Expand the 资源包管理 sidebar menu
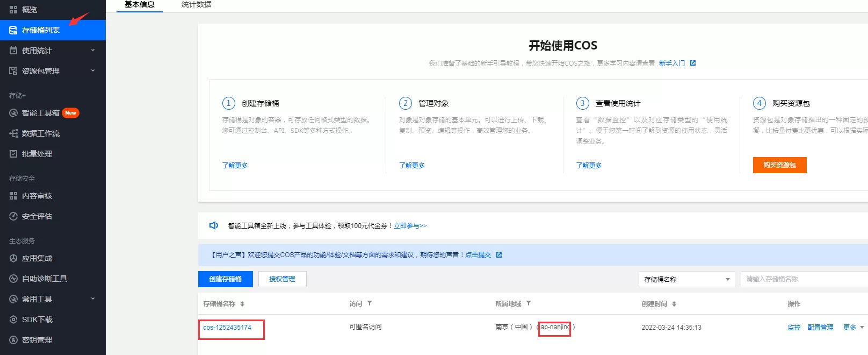 coord(93,71)
